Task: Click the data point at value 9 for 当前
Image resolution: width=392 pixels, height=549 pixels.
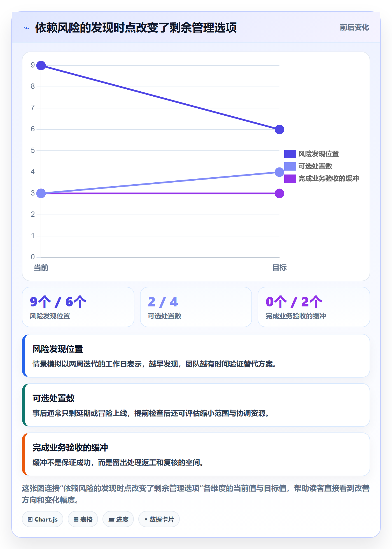Action: click(x=41, y=66)
